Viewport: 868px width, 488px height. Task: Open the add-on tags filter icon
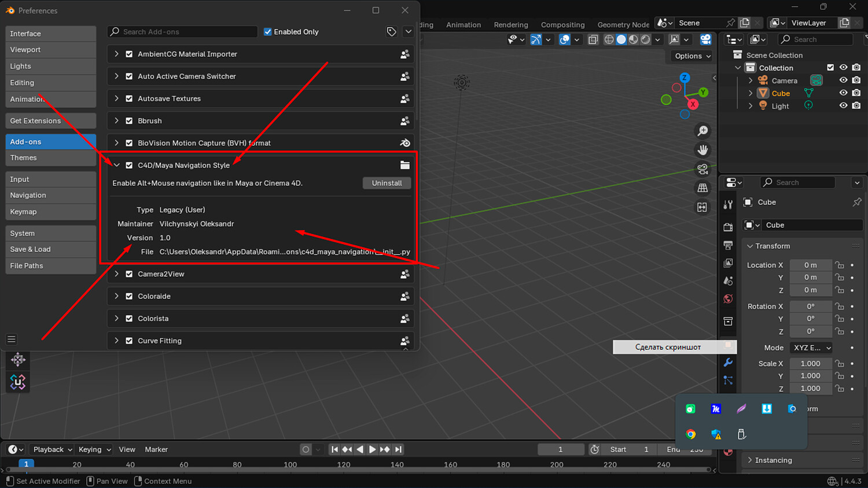(392, 32)
